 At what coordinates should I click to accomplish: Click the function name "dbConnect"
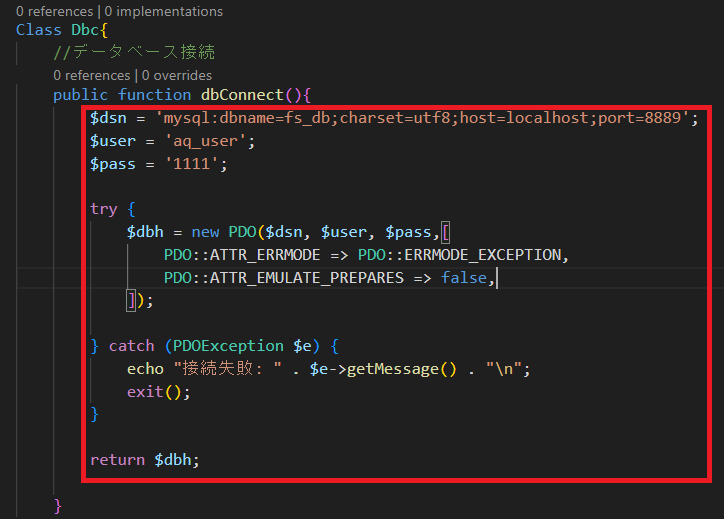tap(242, 95)
